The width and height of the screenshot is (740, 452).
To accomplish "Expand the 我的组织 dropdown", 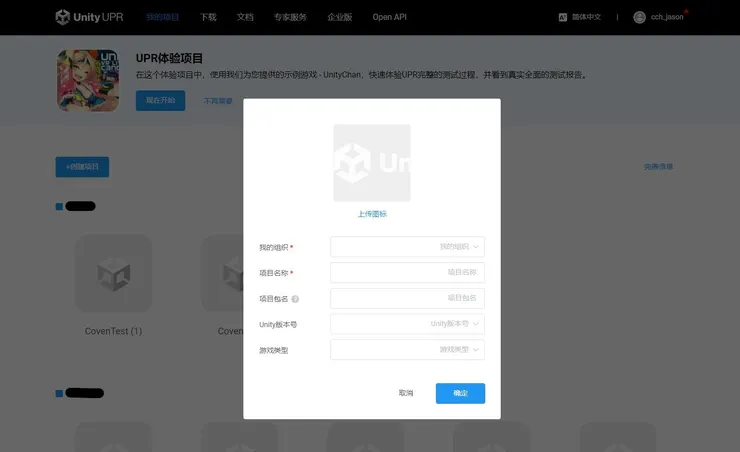I will 407,247.
